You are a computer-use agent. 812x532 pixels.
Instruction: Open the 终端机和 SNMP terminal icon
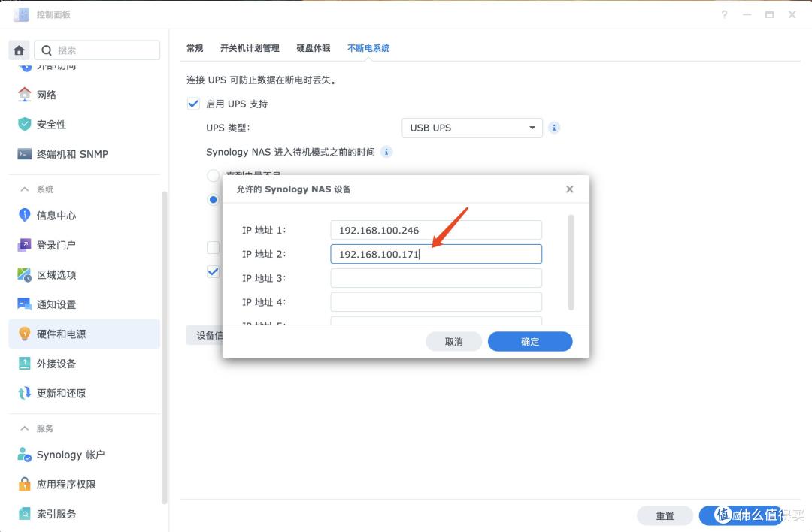(24, 154)
